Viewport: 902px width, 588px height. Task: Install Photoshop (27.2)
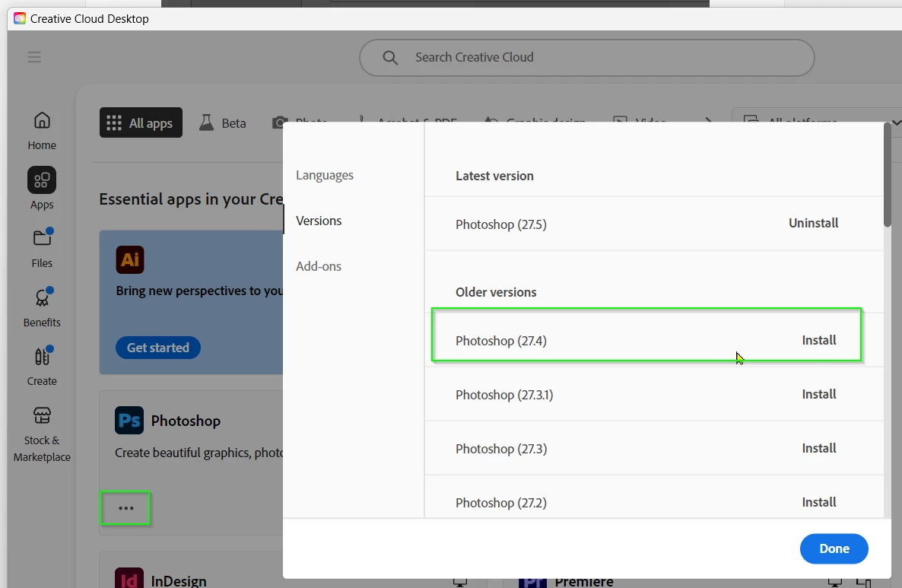coord(819,502)
